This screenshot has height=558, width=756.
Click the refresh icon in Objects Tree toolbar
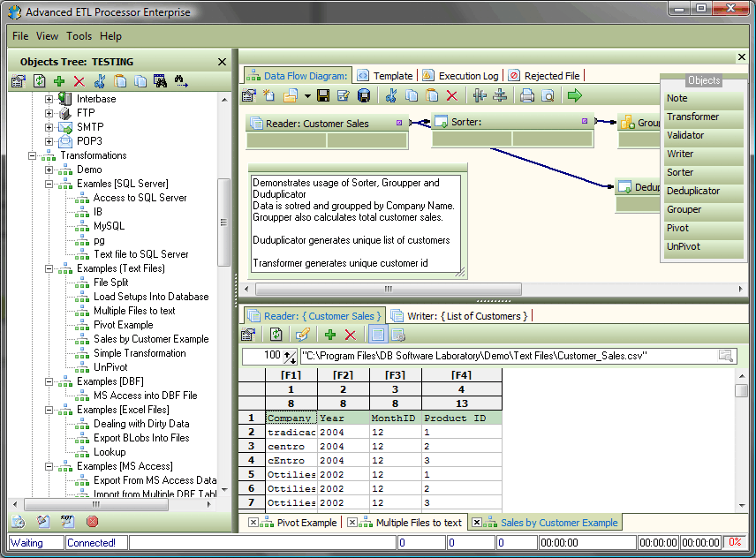39,81
